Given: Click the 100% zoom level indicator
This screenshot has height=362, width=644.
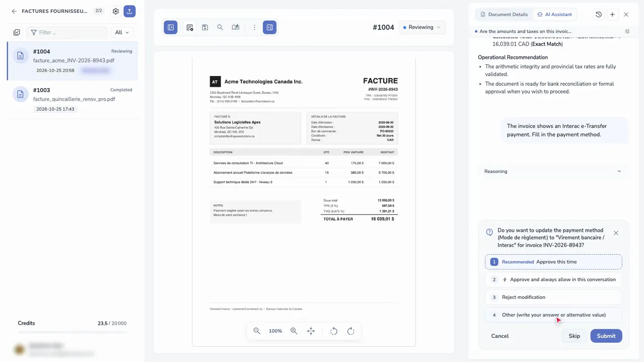Looking at the screenshot, I should 275,331.
